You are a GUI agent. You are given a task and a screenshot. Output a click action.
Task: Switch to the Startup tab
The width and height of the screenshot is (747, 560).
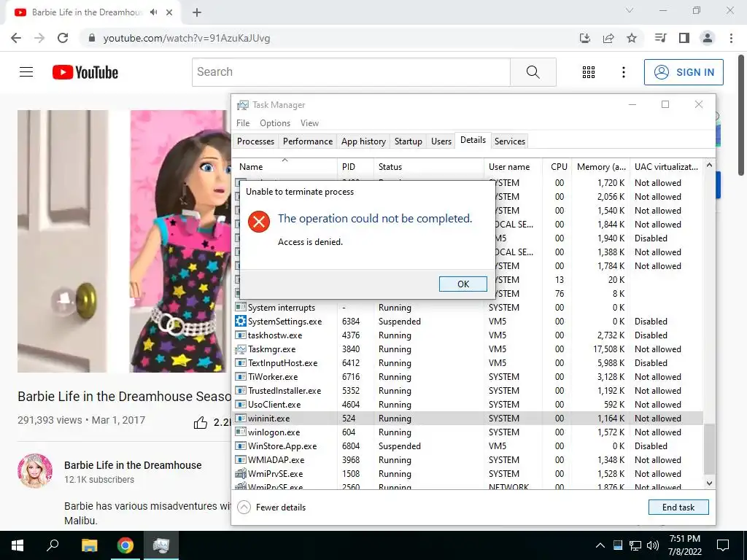pos(409,141)
